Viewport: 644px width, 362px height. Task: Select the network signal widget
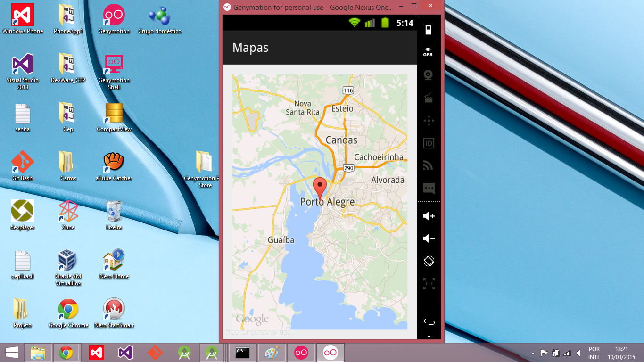coord(429,165)
